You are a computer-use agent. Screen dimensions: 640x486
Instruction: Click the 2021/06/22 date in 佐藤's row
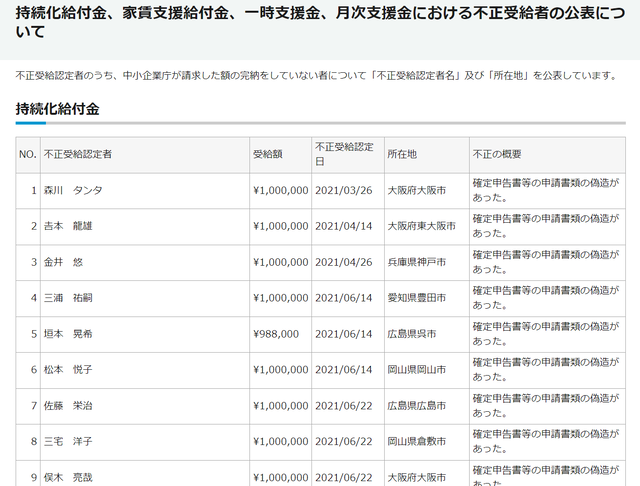click(344, 406)
